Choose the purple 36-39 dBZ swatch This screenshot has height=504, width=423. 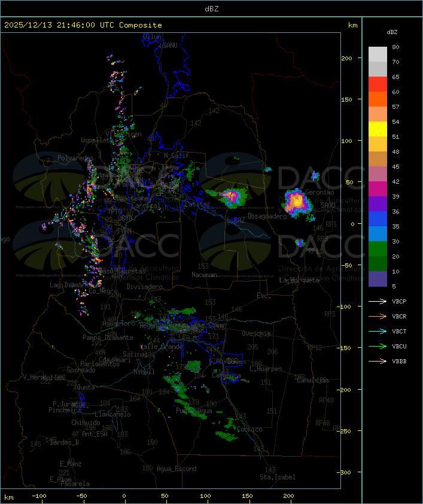[378, 204]
